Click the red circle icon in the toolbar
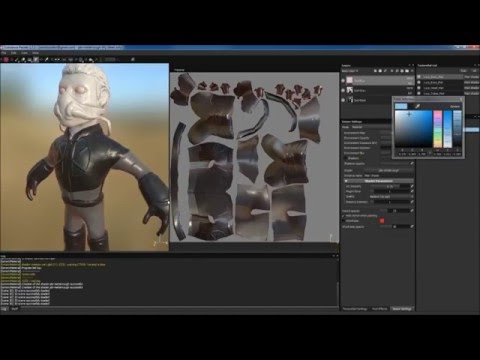480x360 pixels. coord(6,60)
